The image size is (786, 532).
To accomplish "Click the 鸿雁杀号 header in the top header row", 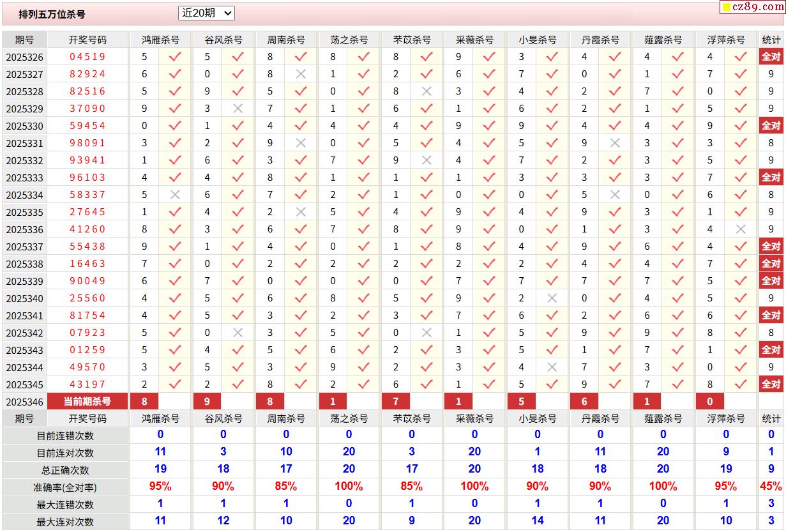I will point(160,40).
